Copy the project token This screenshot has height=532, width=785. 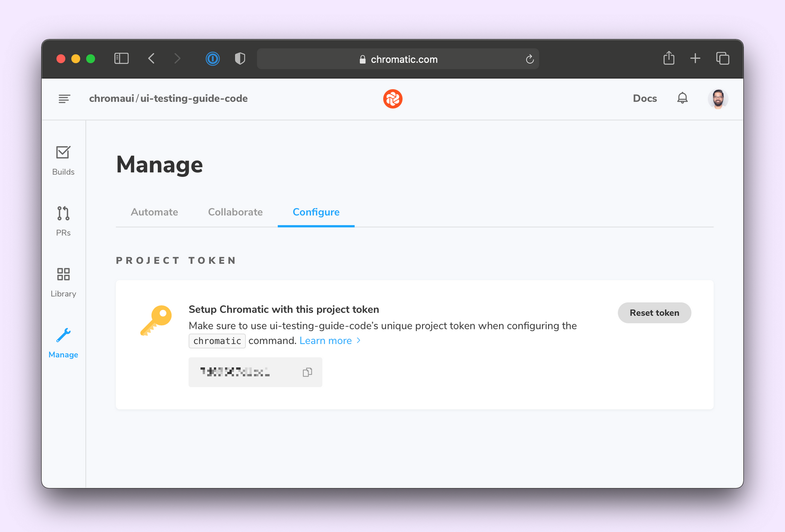coord(307,372)
